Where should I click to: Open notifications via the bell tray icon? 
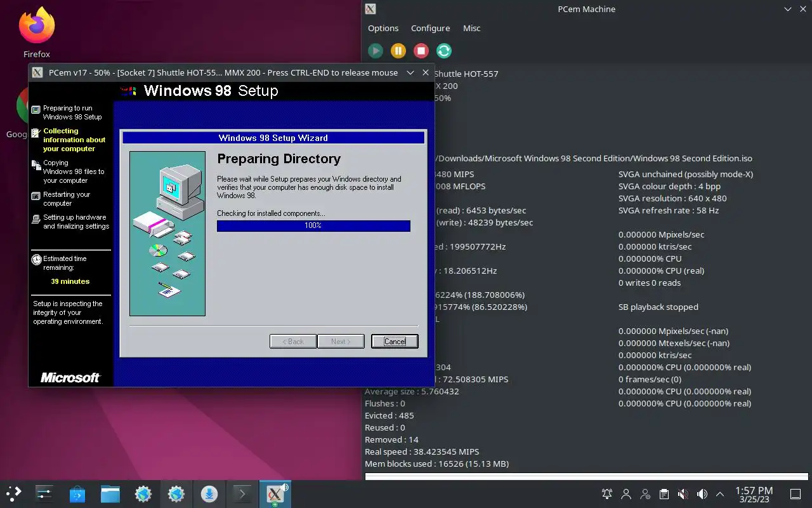(607, 494)
